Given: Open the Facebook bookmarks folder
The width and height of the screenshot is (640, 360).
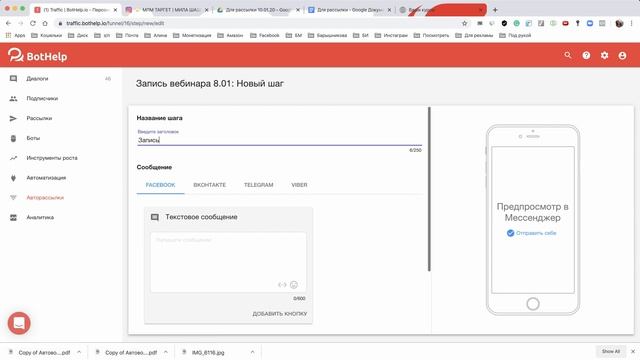Looking at the screenshot, I should [x=265, y=36].
